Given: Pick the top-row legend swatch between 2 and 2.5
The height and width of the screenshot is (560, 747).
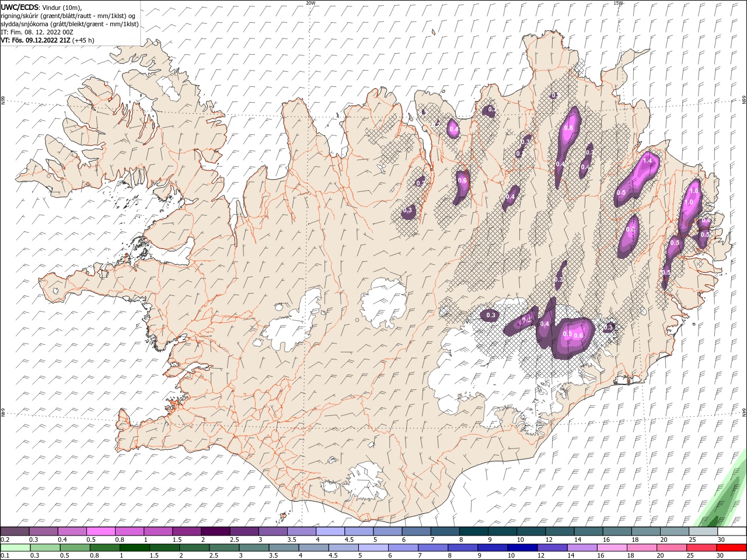Looking at the screenshot, I should (x=216, y=531).
